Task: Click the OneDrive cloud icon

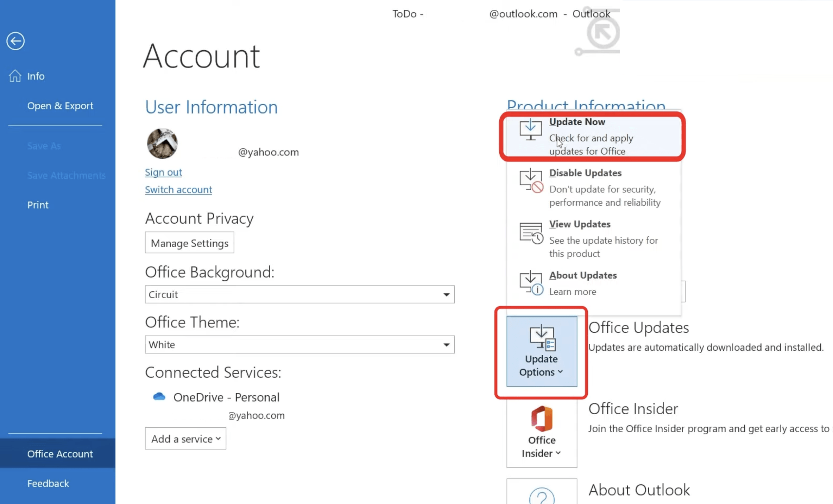Action: (159, 397)
